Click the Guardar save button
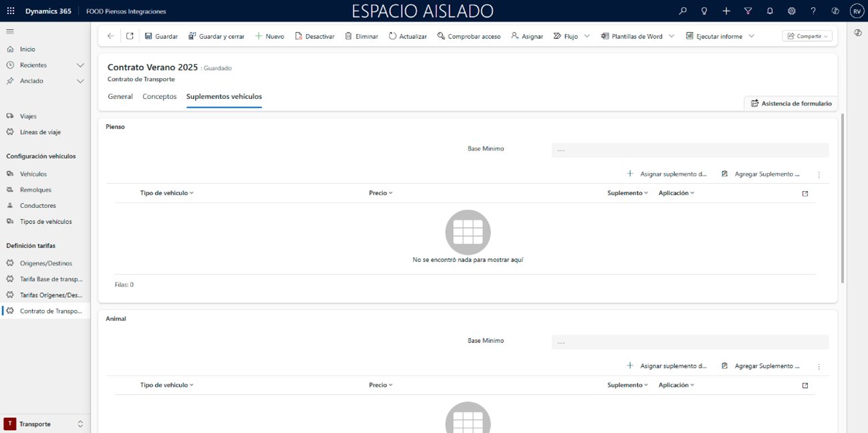The width and height of the screenshot is (868, 433). tap(161, 36)
